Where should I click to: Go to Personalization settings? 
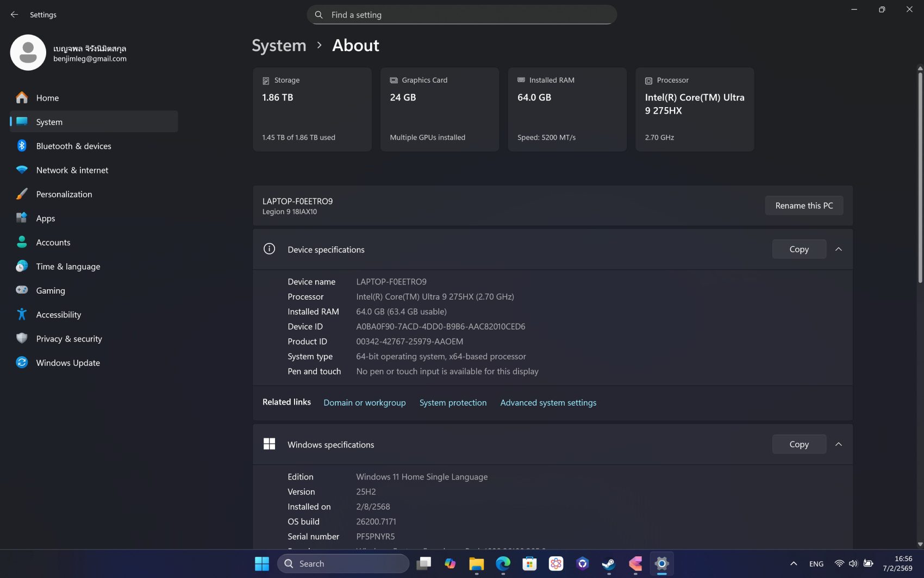click(93, 194)
